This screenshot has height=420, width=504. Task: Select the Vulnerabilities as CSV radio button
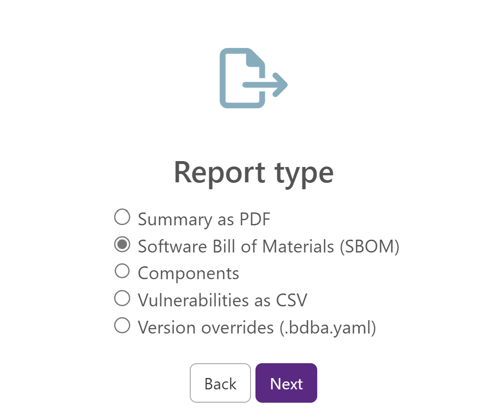pos(122,298)
